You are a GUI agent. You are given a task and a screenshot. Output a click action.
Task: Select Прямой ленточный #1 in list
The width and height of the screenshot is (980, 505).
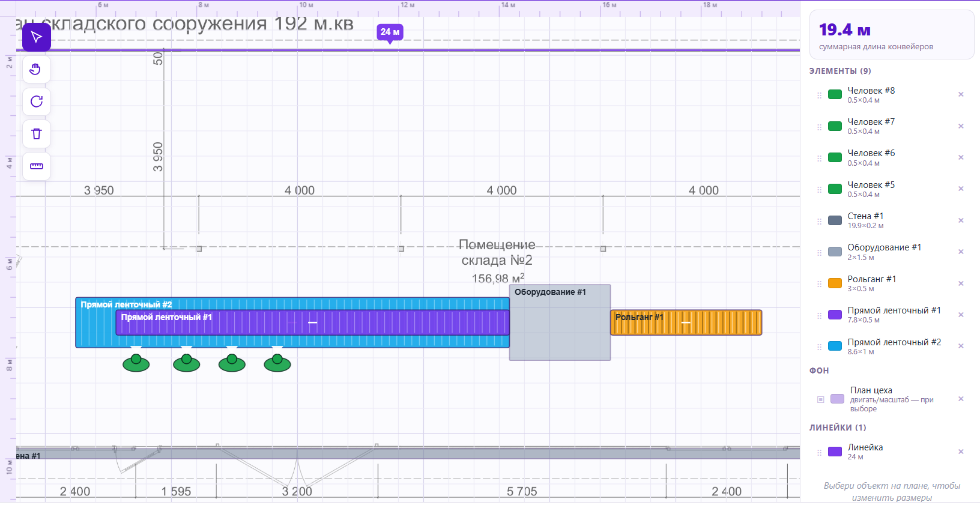(x=892, y=315)
